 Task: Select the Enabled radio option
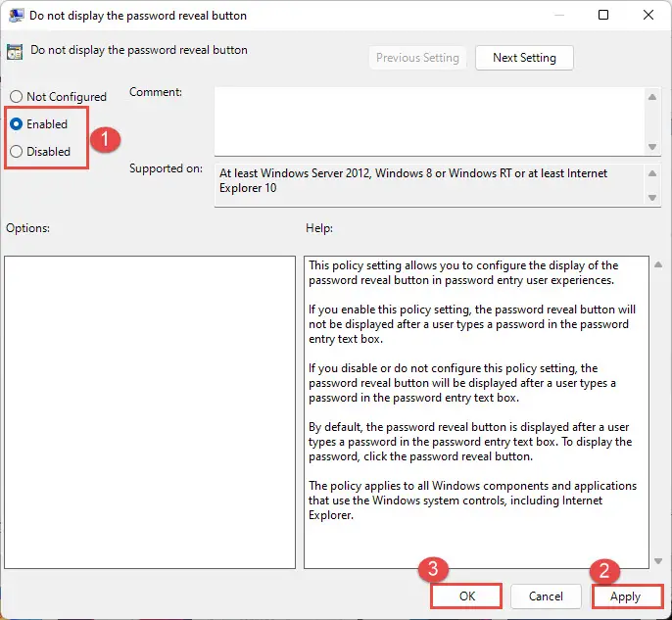(x=16, y=123)
